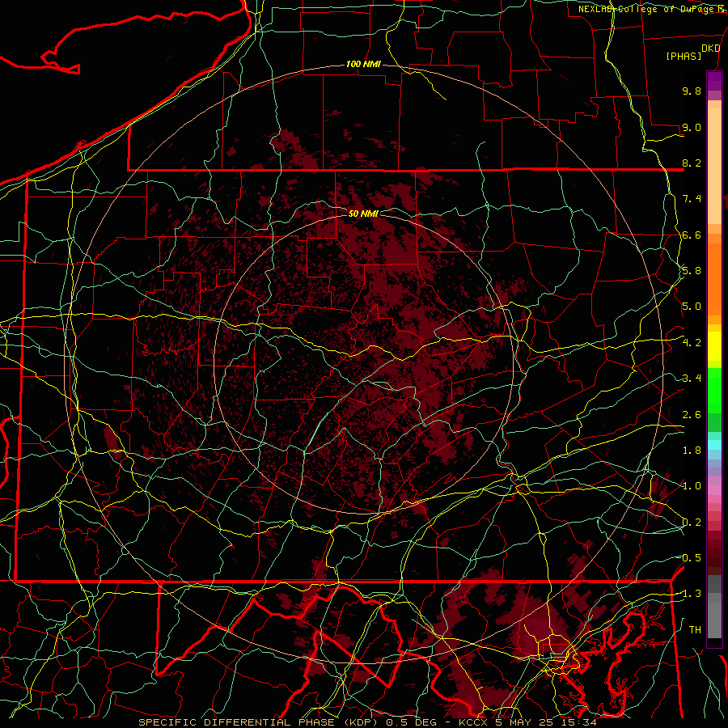Click the -0.5 scale label
The width and height of the screenshot is (728, 728).
pos(691,557)
